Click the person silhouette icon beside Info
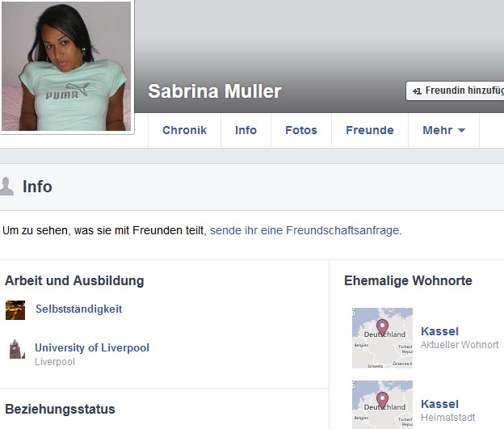Screen dimensions: 504x429 6,186
